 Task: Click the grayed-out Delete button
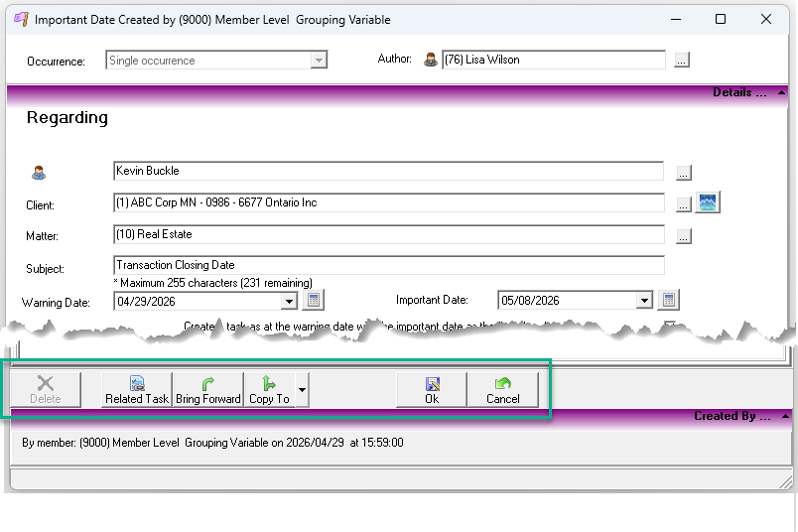46,390
